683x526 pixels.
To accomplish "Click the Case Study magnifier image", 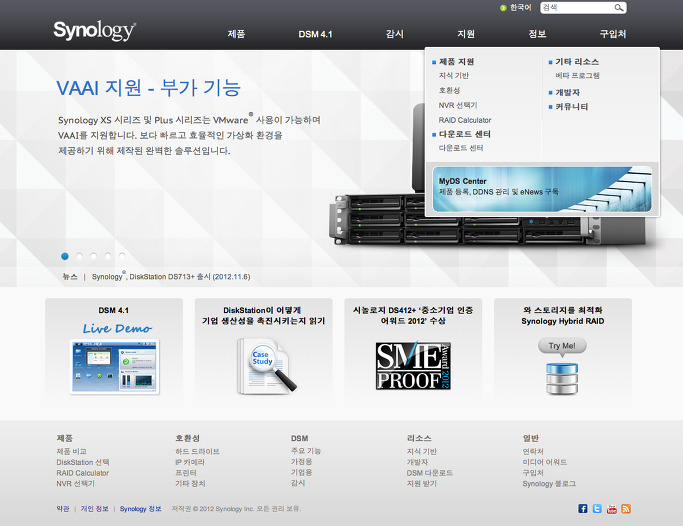I will 266,366.
